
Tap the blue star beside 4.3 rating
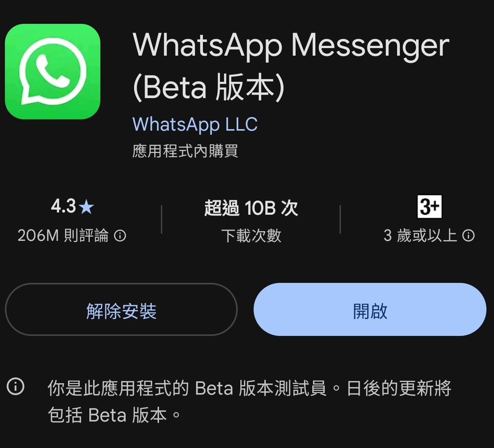coord(87,207)
